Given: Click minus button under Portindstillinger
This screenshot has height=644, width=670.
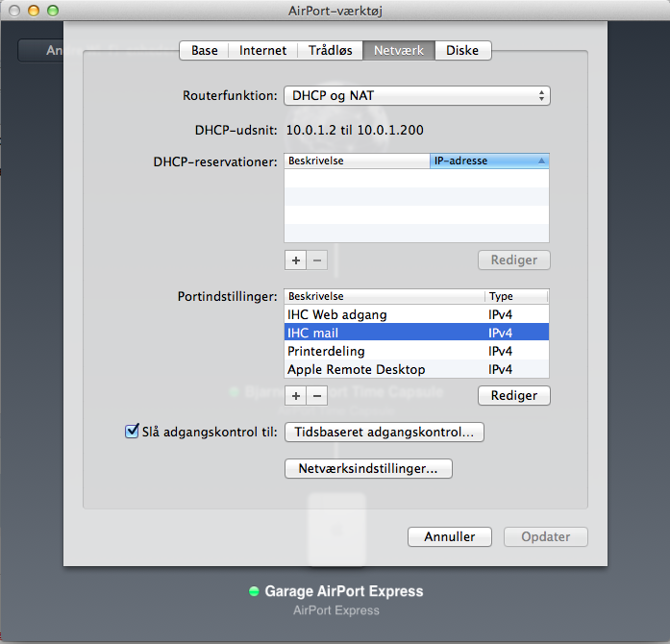Looking at the screenshot, I should pyautogui.click(x=318, y=395).
